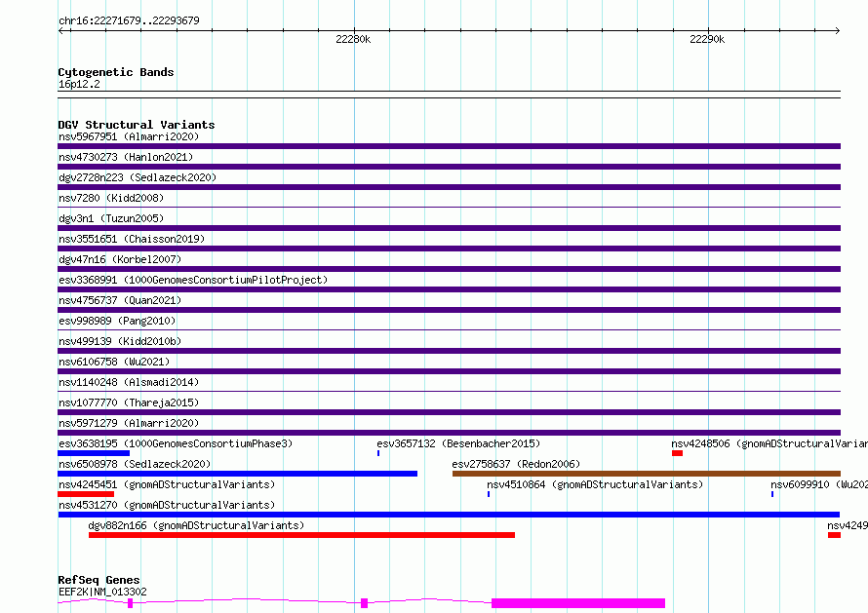Click the right arrow on the ruler
Viewport: 868px width, 613px height.
click(x=837, y=30)
